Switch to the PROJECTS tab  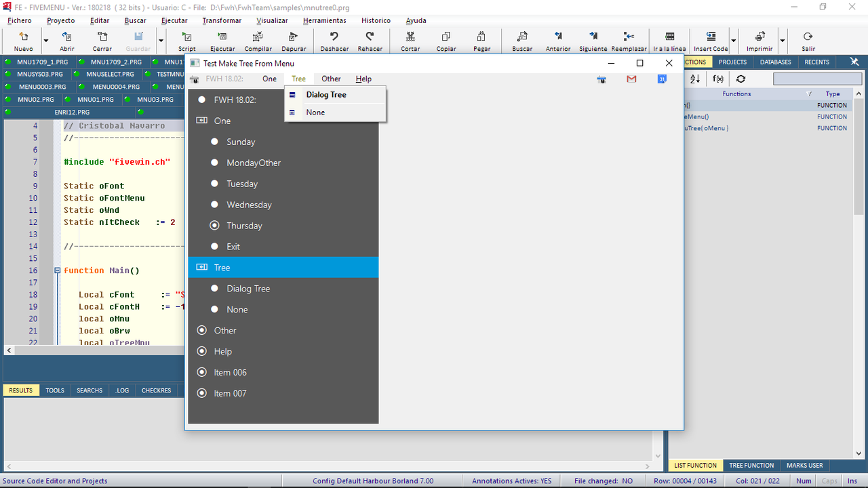[x=732, y=62]
